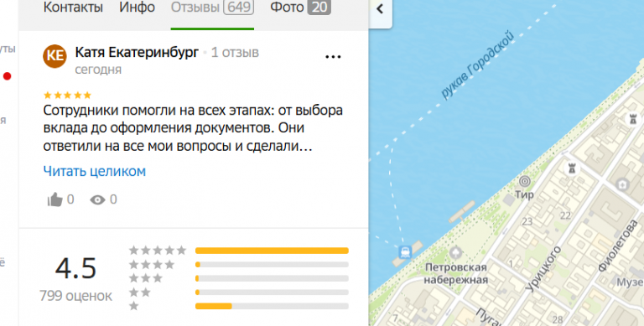Click the 'Урицкого' street label
The height and width of the screenshot is (326, 644).
543,269
